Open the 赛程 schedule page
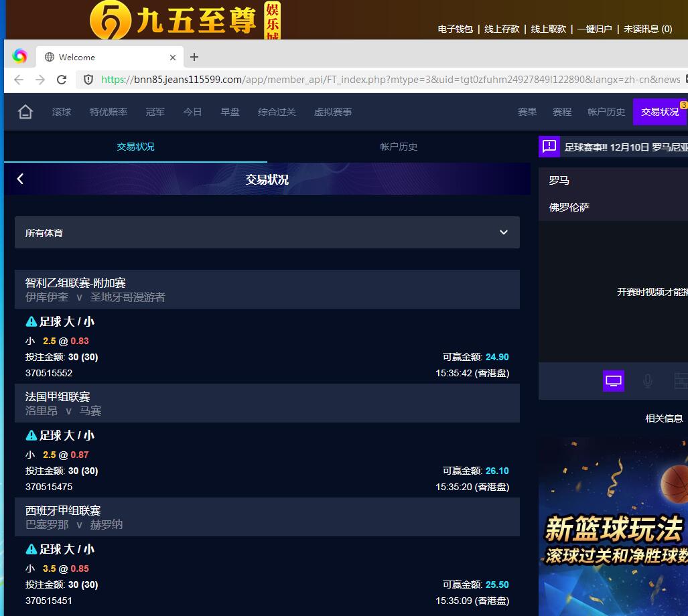Image resolution: width=688 pixels, height=616 pixels. pyautogui.click(x=562, y=112)
